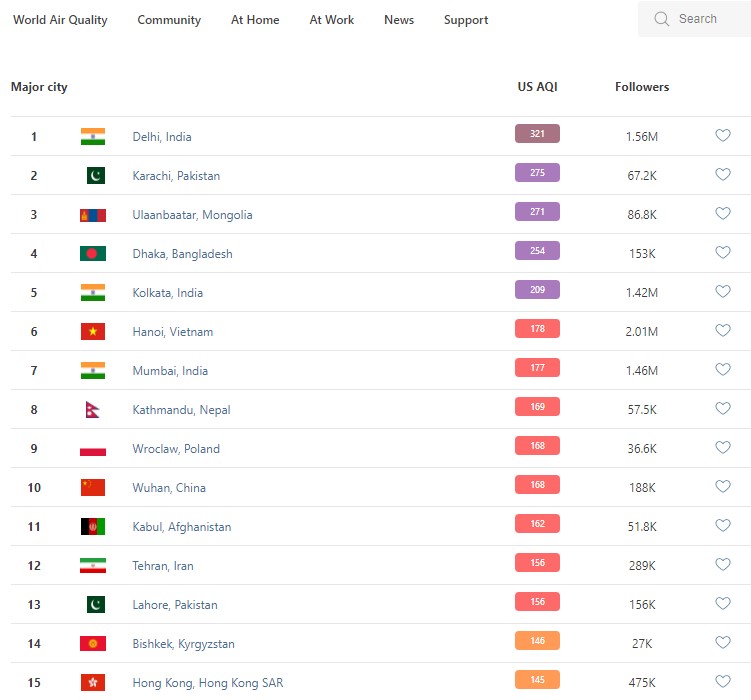Open the Karachi, Pakistan link

[176, 176]
